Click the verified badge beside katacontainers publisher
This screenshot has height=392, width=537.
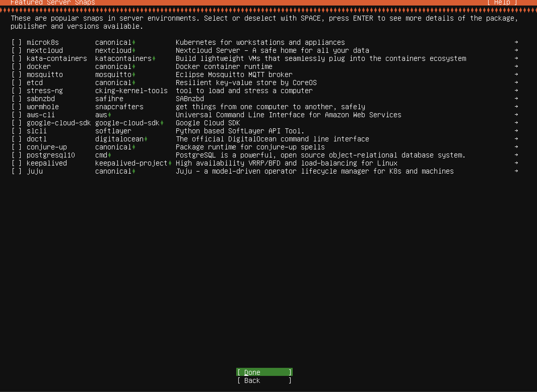pos(154,59)
